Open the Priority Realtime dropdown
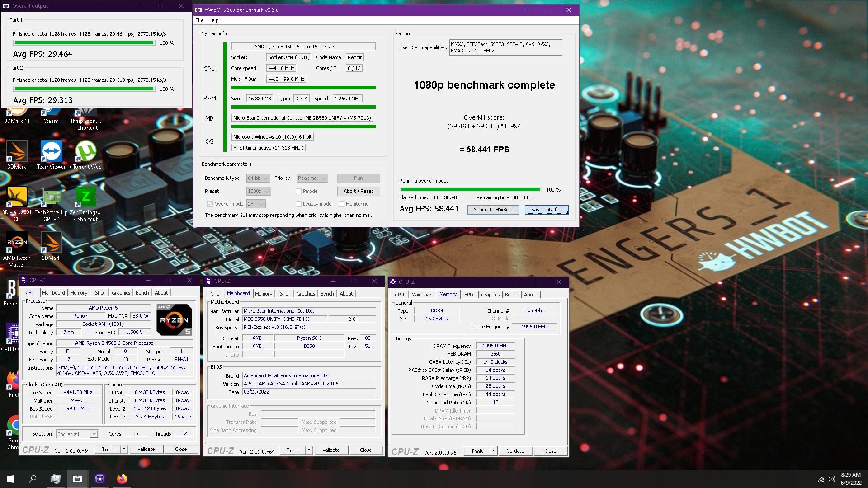 click(x=312, y=178)
